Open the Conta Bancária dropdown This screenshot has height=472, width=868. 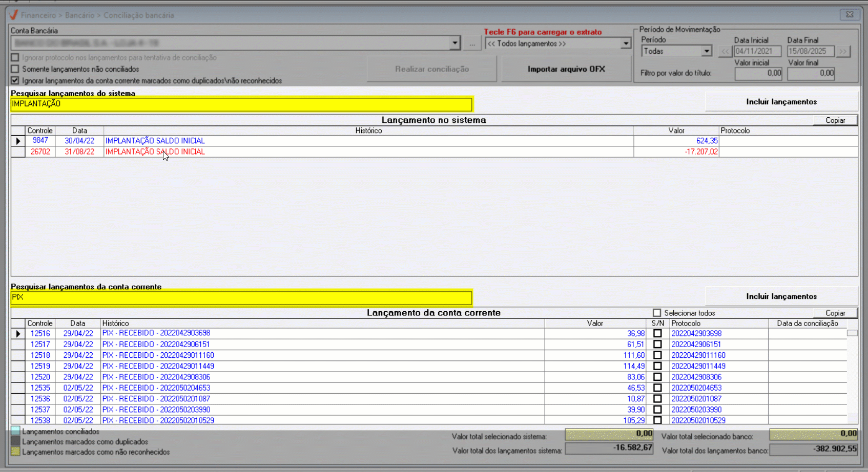(454, 44)
